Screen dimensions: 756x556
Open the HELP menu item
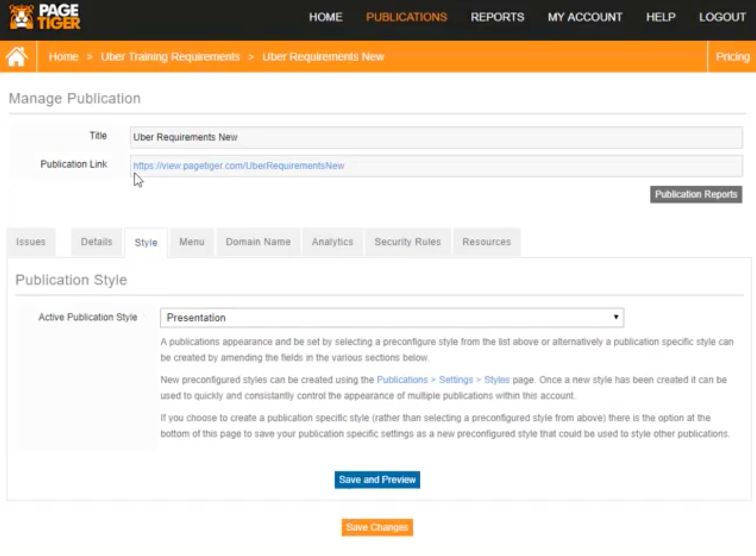tap(661, 17)
